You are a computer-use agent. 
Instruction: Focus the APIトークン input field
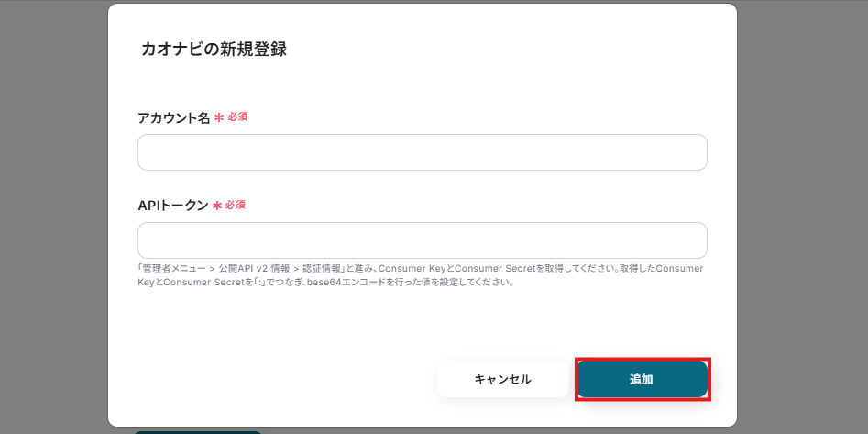pyautogui.click(x=422, y=240)
